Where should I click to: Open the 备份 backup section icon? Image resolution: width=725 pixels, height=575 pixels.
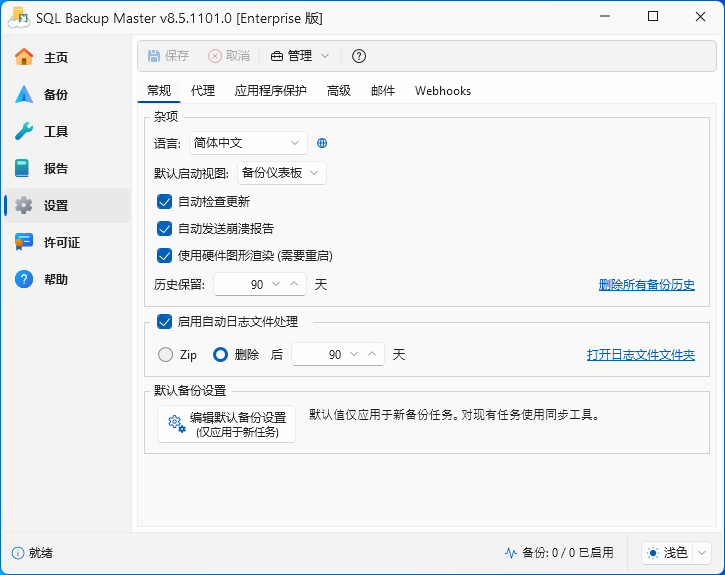tap(24, 94)
